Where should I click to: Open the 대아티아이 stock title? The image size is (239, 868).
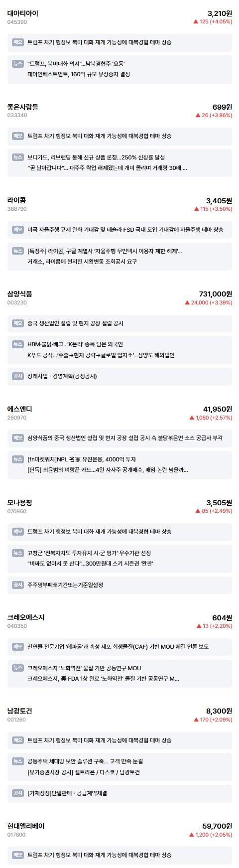[23, 13]
